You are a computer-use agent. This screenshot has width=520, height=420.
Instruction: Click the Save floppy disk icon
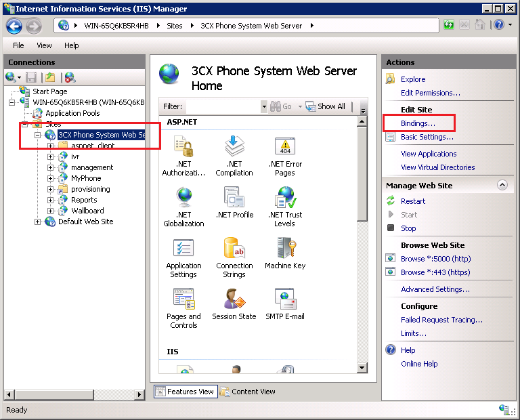[x=31, y=77]
